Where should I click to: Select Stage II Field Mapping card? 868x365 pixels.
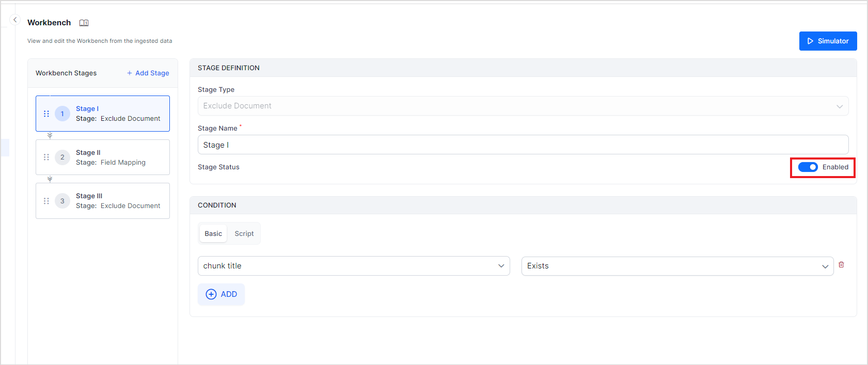coord(119,157)
